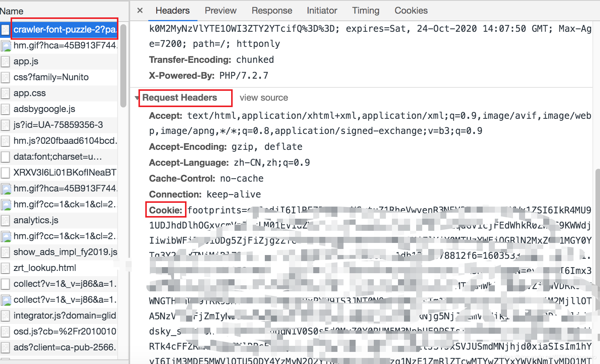The image size is (600, 364).
Task: Click the Accept-Language header name
Action: pyautogui.click(x=189, y=162)
